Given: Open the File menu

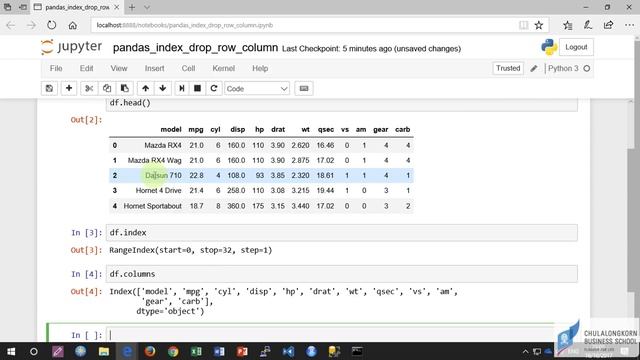Looking at the screenshot, I should tap(56, 68).
